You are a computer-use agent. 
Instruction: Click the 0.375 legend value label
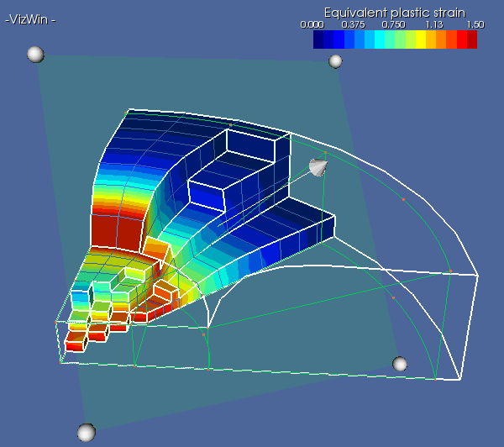click(354, 24)
